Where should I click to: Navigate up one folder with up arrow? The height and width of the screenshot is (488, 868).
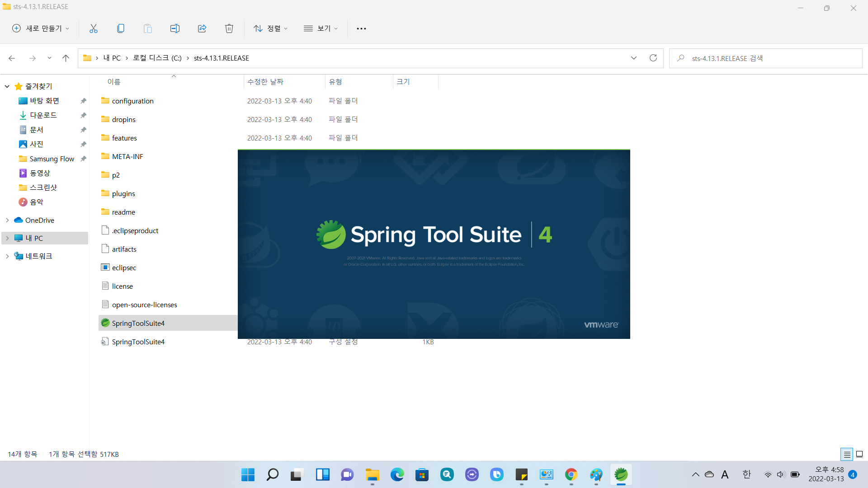pyautogui.click(x=66, y=58)
